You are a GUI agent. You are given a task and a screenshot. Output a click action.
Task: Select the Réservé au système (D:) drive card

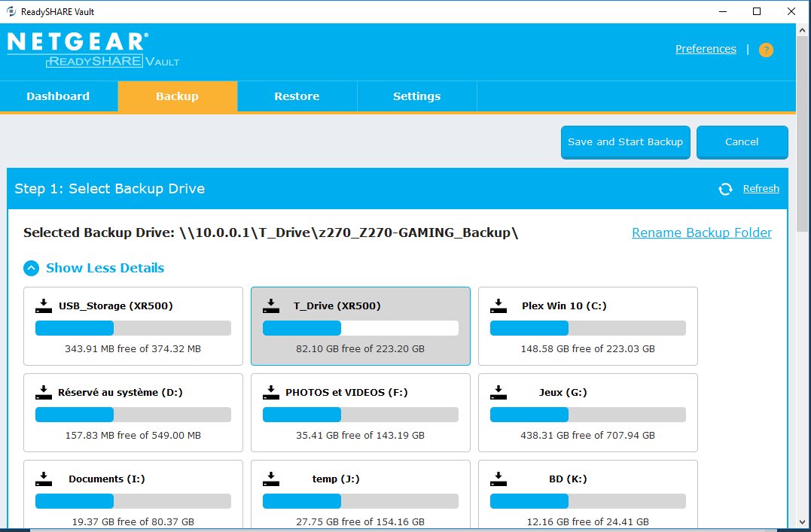pyautogui.click(x=133, y=413)
